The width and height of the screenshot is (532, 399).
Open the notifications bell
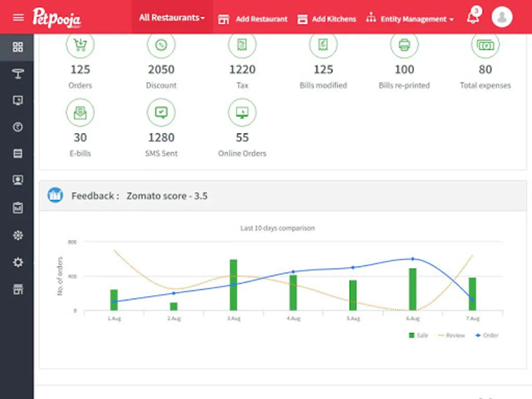[x=473, y=17]
